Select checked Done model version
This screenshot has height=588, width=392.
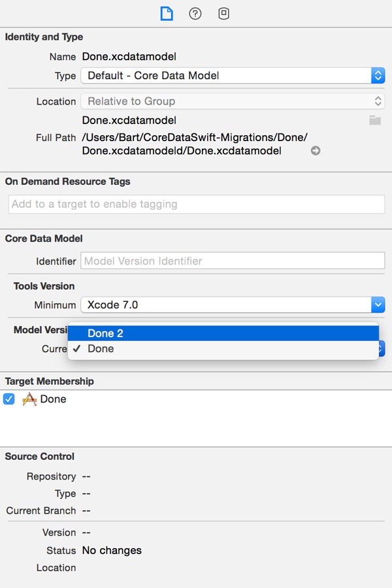click(223, 349)
